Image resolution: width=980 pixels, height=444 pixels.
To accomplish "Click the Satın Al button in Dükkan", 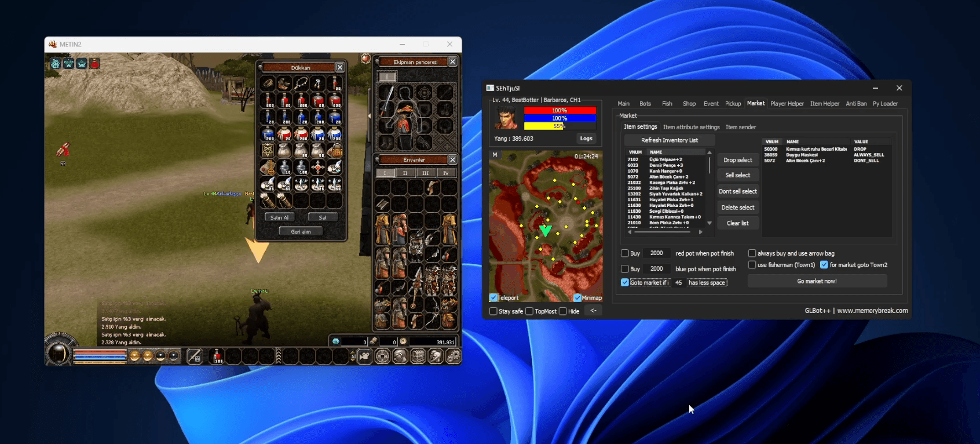I will click(x=279, y=217).
